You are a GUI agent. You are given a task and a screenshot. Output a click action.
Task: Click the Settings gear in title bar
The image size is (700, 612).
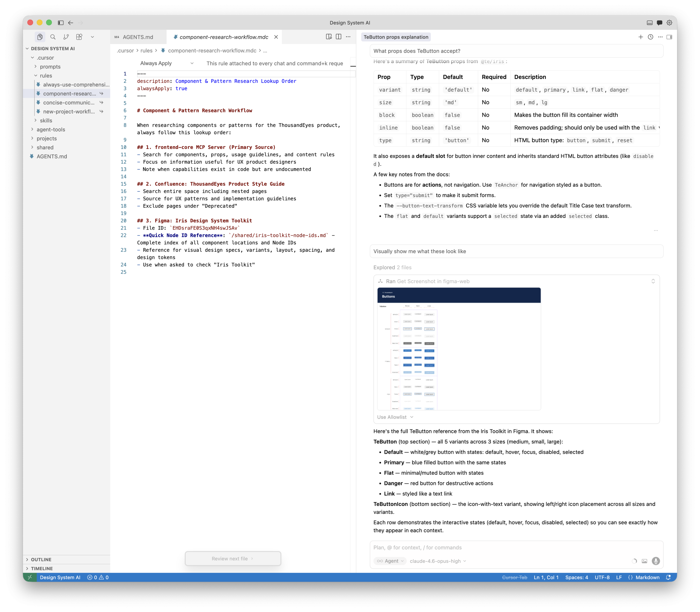669,22
